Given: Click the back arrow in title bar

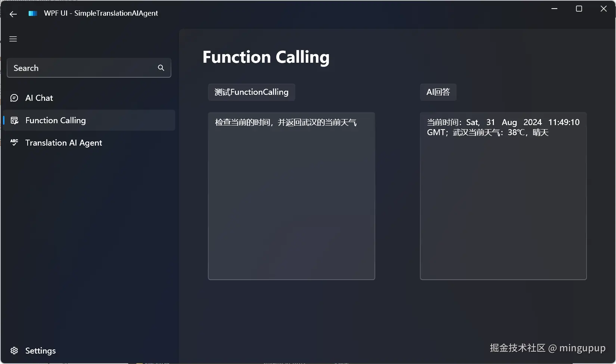Looking at the screenshot, I should [13, 14].
